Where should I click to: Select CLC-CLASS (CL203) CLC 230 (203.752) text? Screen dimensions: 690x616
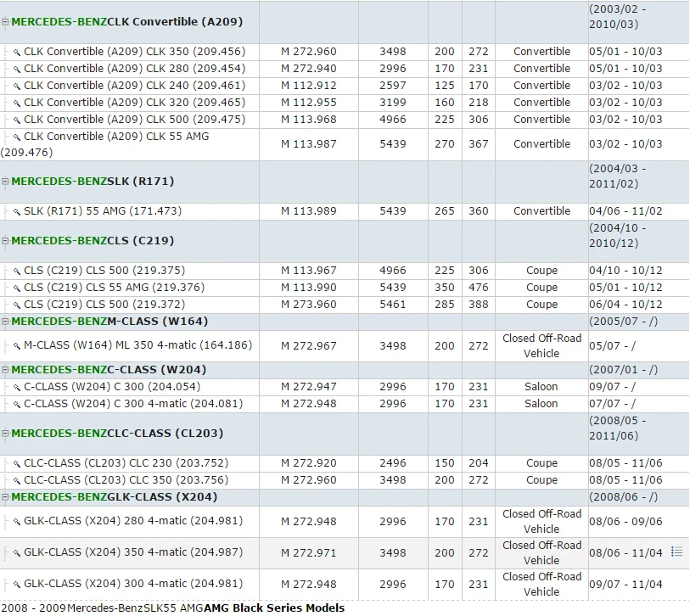(x=126, y=463)
